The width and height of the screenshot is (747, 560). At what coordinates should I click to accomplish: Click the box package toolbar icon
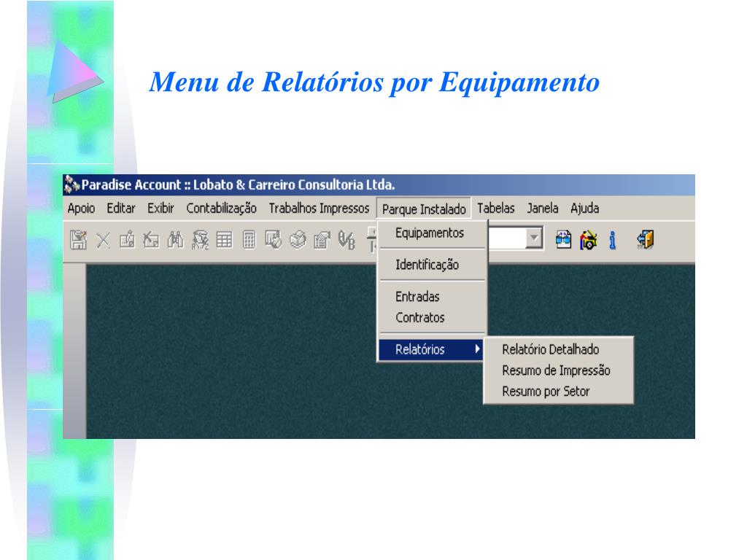pyautogui.click(x=298, y=240)
